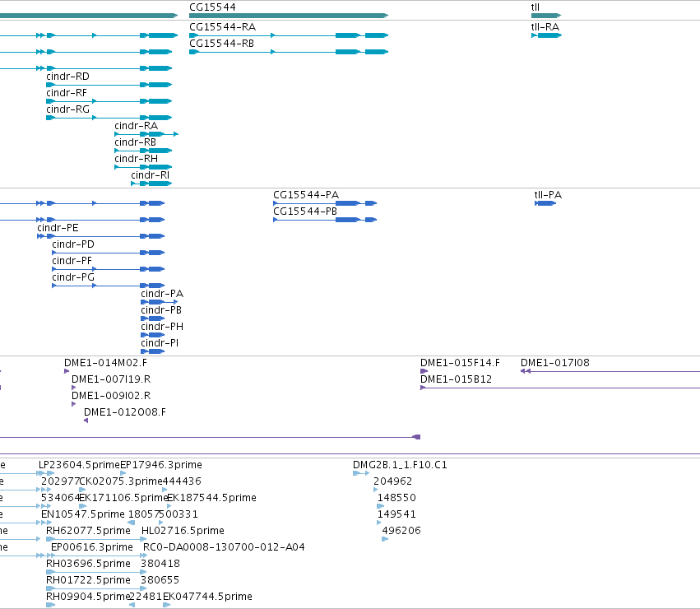Click the RH62077.5prime EST label
This screenshot has width=700, height=609.
[x=88, y=531]
